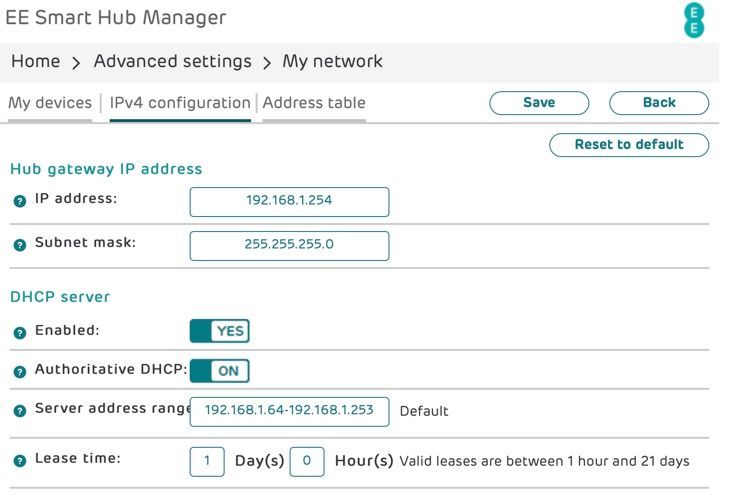
Task: Click the Subnet mask input field
Action: tap(289, 245)
